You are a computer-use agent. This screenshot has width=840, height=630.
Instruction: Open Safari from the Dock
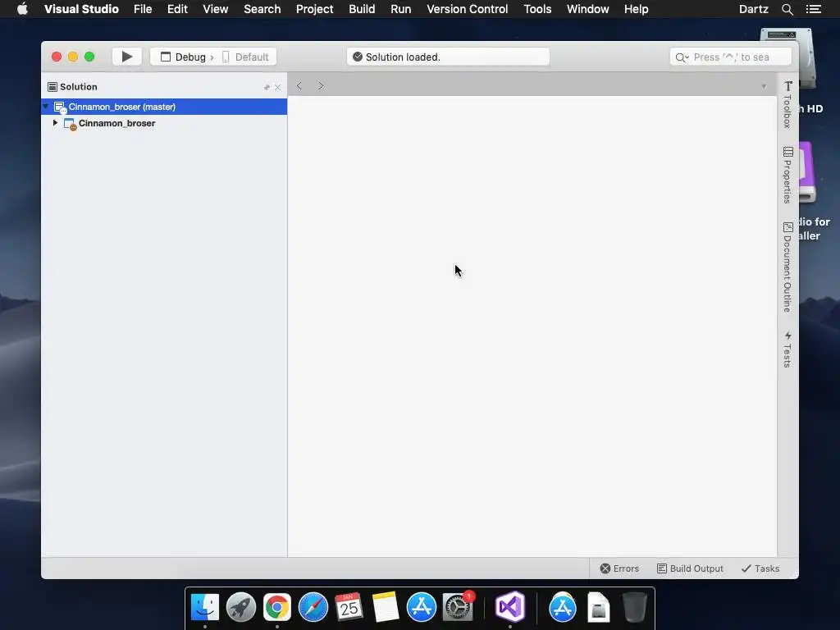pyautogui.click(x=313, y=607)
